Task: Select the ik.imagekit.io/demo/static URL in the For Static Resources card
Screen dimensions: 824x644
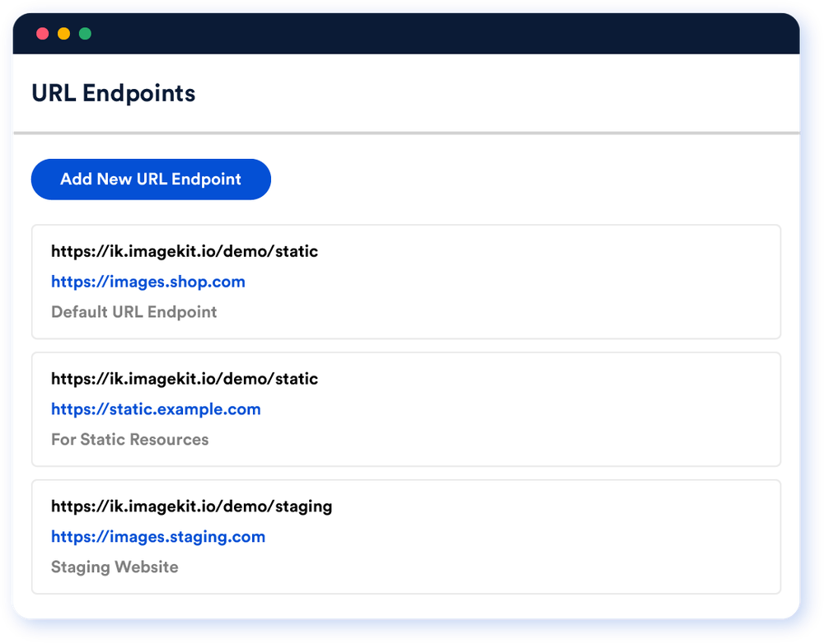Action: [185, 380]
